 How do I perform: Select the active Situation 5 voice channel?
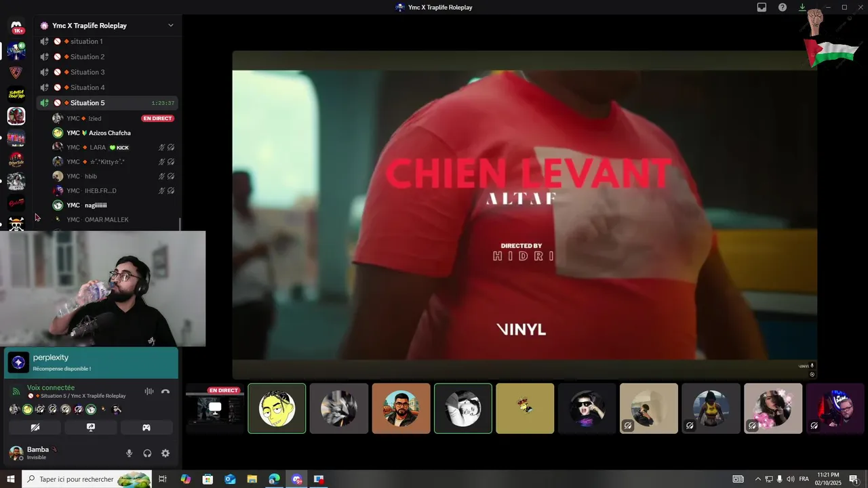pyautogui.click(x=107, y=103)
